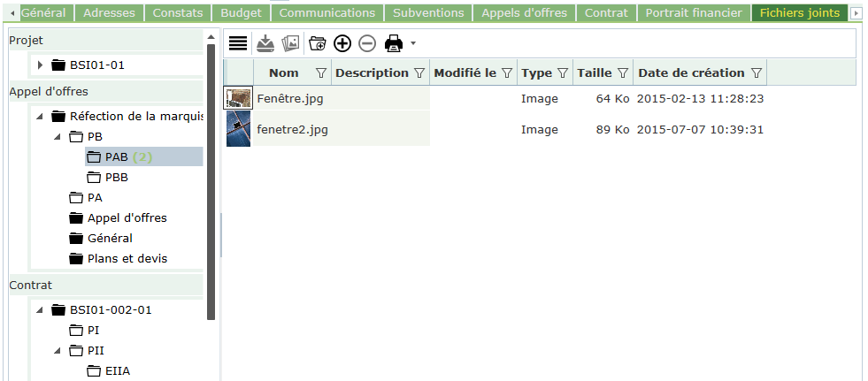Open the Fenêtre.jpg thumbnail

click(x=238, y=98)
